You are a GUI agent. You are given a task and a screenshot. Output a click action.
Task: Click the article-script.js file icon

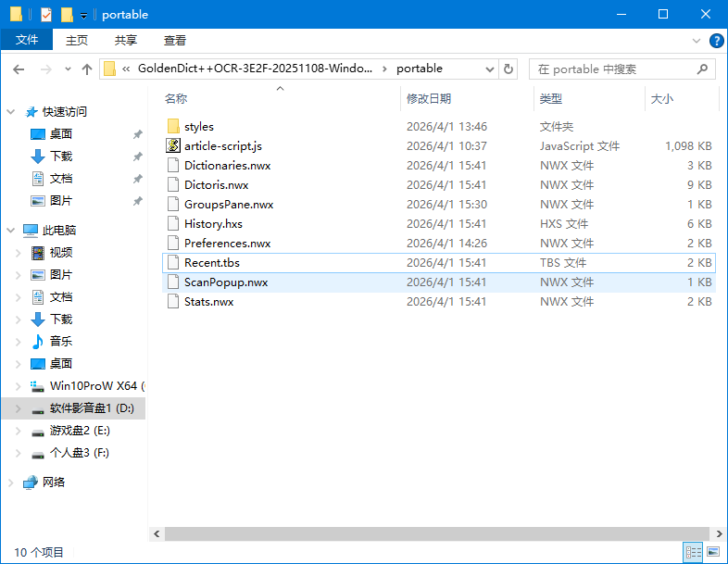tap(172, 145)
